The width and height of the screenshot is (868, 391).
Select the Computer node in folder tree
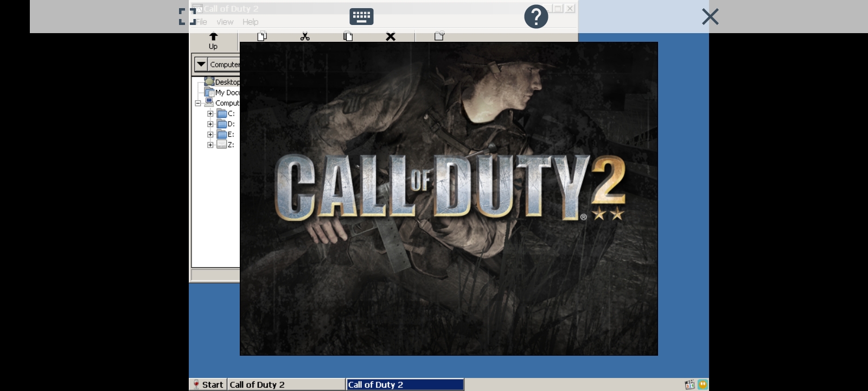(227, 103)
